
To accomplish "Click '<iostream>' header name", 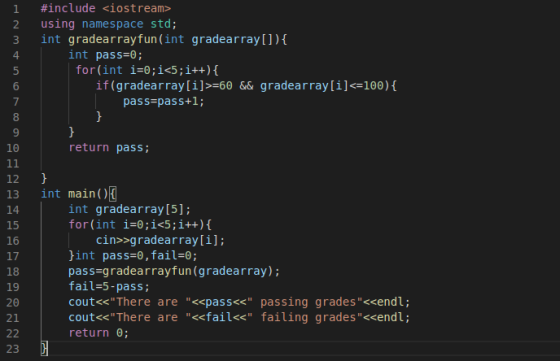I will pyautogui.click(x=136, y=8).
